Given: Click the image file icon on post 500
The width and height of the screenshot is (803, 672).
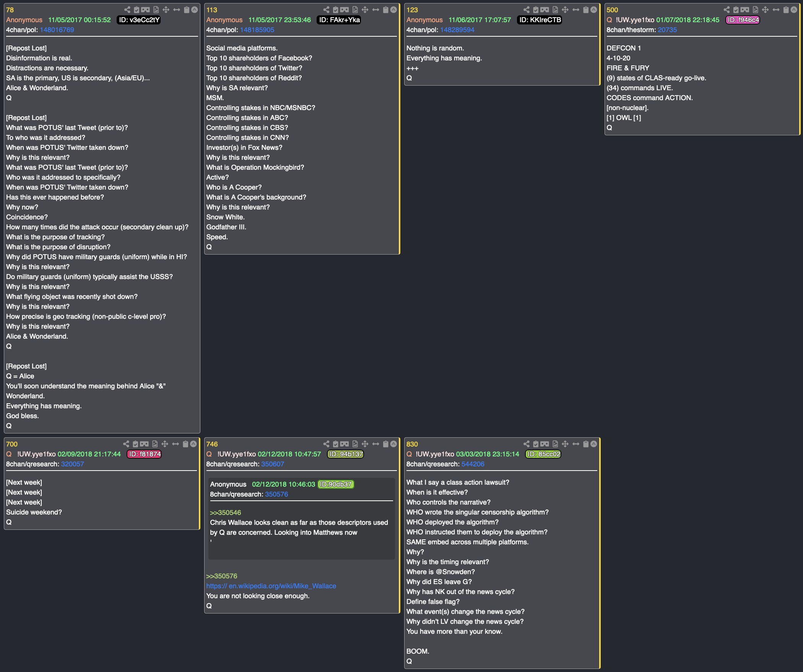Looking at the screenshot, I should point(755,10).
